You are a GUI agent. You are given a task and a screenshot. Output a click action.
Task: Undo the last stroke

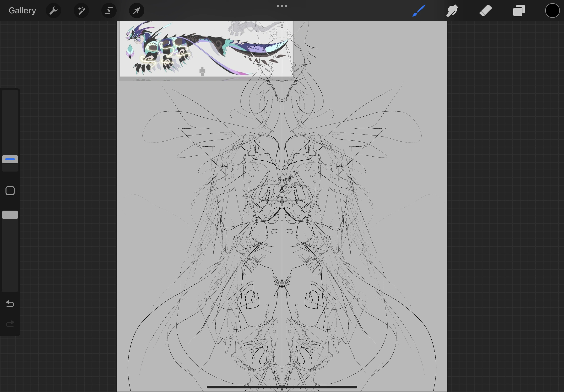10,304
